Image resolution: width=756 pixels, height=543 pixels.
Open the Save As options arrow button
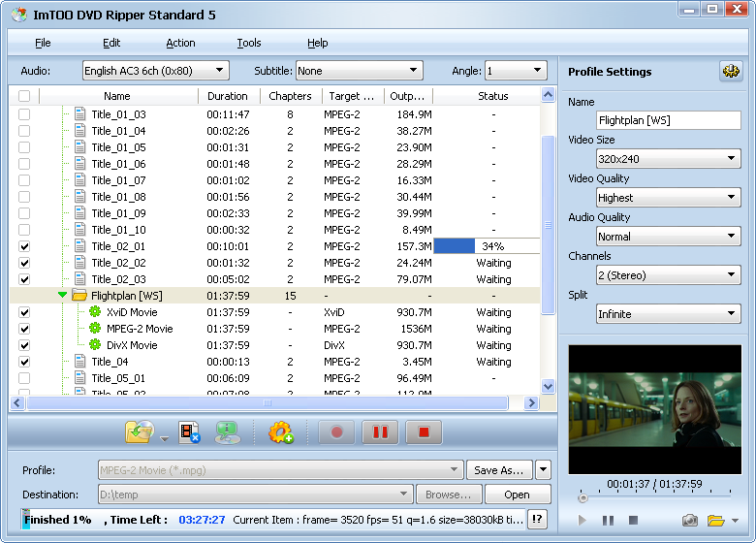[x=543, y=469]
